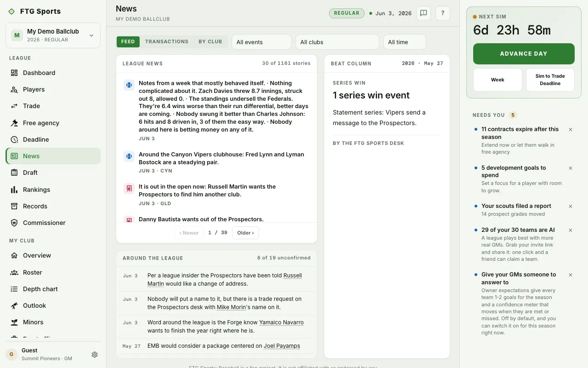The height and width of the screenshot is (368, 588).
Task: Click the Week sim button
Action: point(498,80)
